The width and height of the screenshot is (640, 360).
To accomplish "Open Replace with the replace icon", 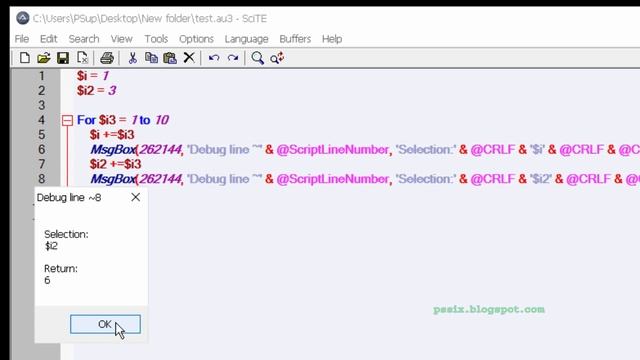I will pos(277,58).
